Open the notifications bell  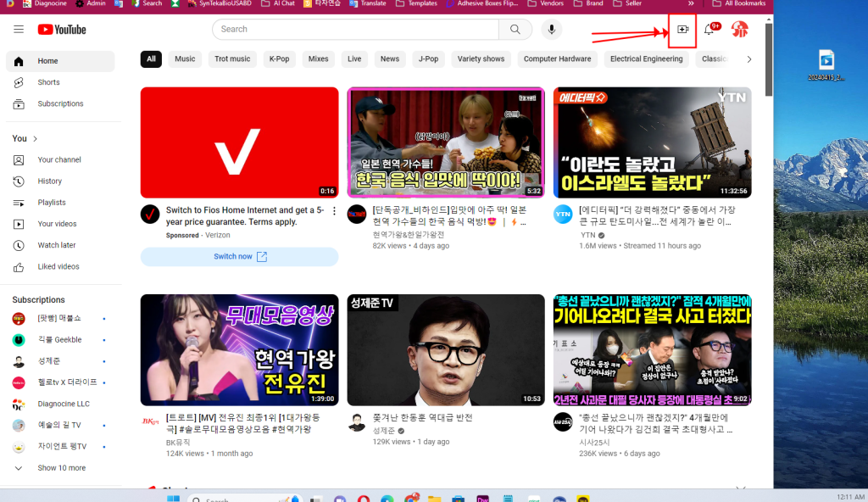click(x=710, y=30)
